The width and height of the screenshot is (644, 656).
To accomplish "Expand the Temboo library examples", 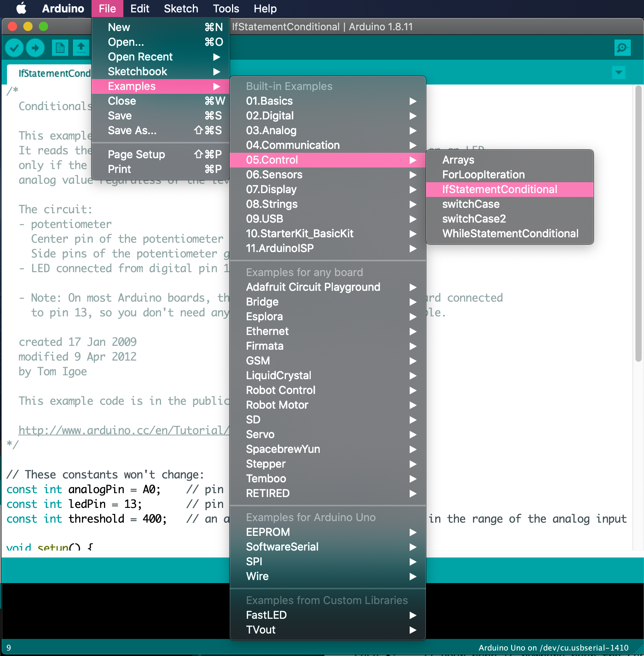I will pos(328,478).
